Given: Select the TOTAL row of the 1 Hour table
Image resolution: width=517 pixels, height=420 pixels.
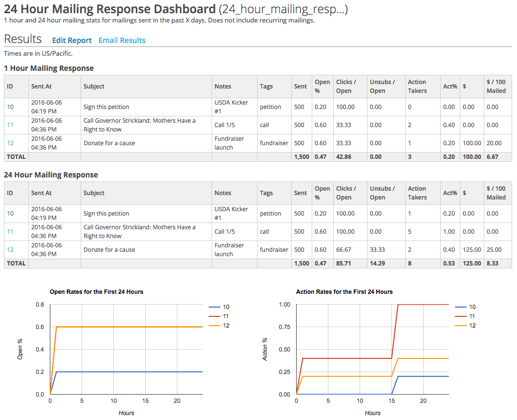Looking at the screenshot, I should coord(16,156).
